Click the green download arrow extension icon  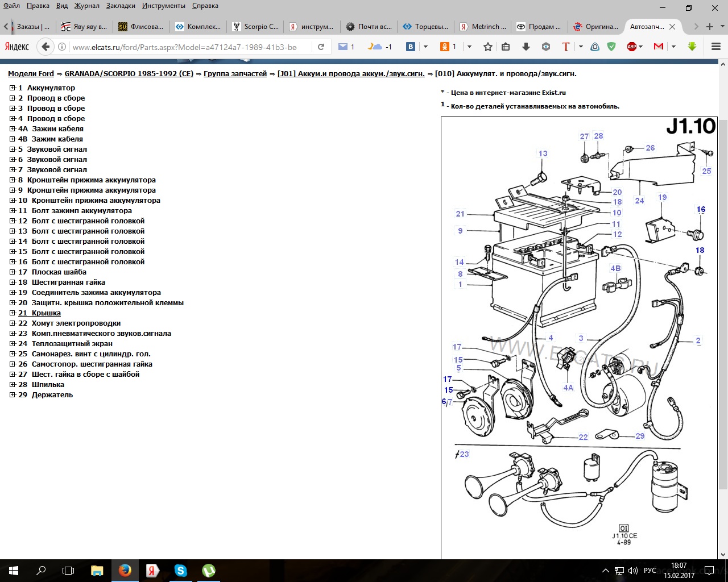692,47
